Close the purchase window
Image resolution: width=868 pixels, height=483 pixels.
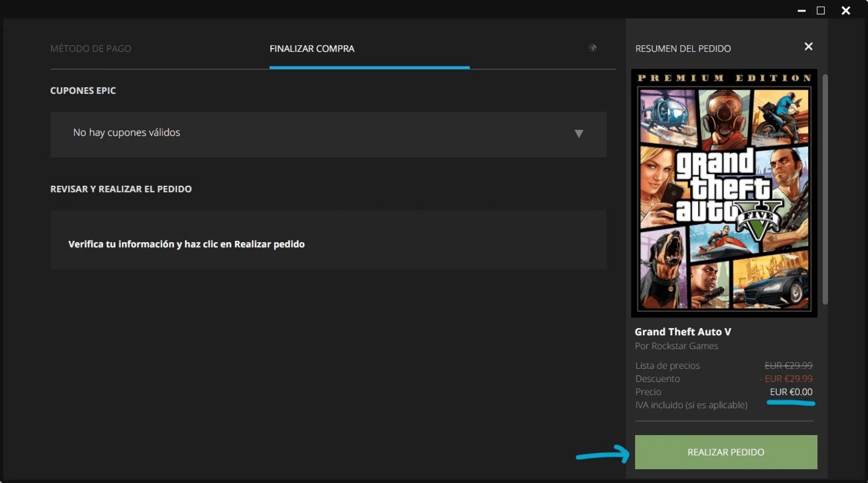(x=846, y=11)
